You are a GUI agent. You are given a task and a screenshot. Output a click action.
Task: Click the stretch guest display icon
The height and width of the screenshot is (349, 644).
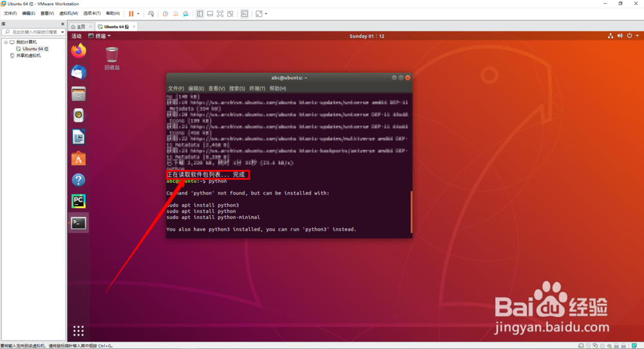click(259, 14)
